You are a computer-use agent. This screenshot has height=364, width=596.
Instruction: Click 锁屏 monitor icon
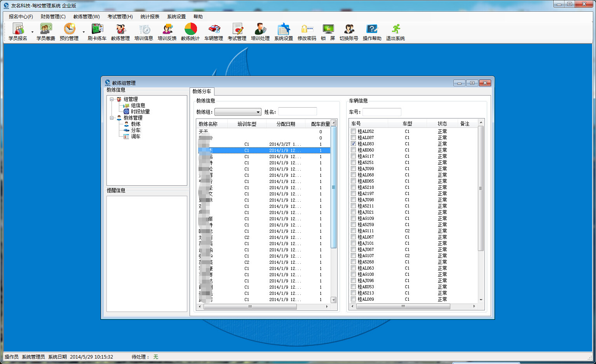(x=328, y=32)
